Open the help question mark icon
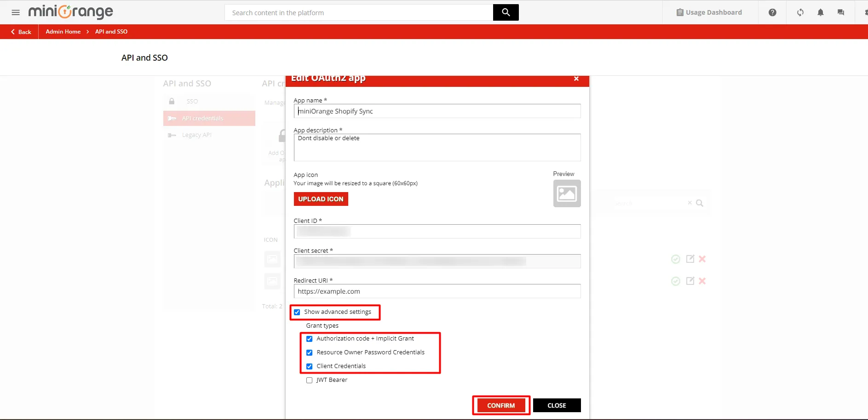The height and width of the screenshot is (420, 868). pyautogui.click(x=772, y=12)
